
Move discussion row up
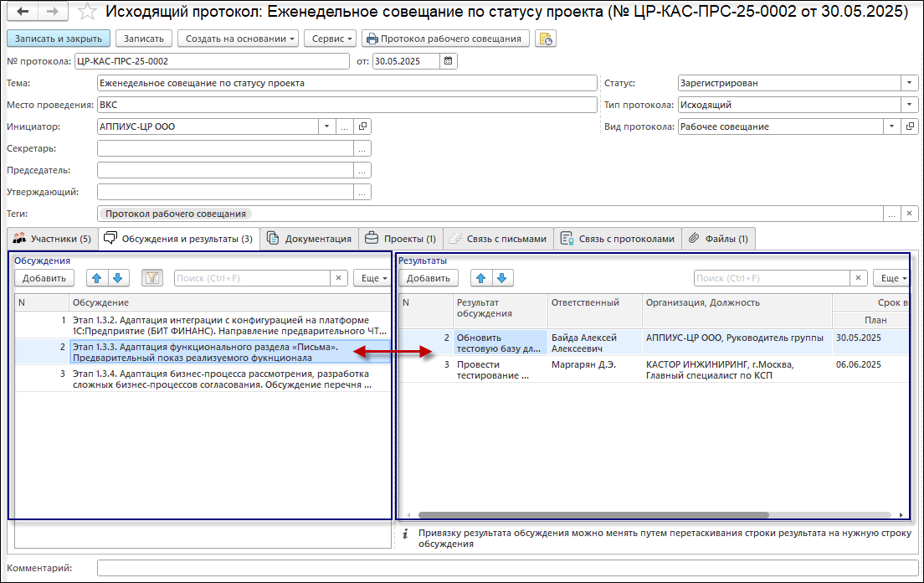coord(99,278)
